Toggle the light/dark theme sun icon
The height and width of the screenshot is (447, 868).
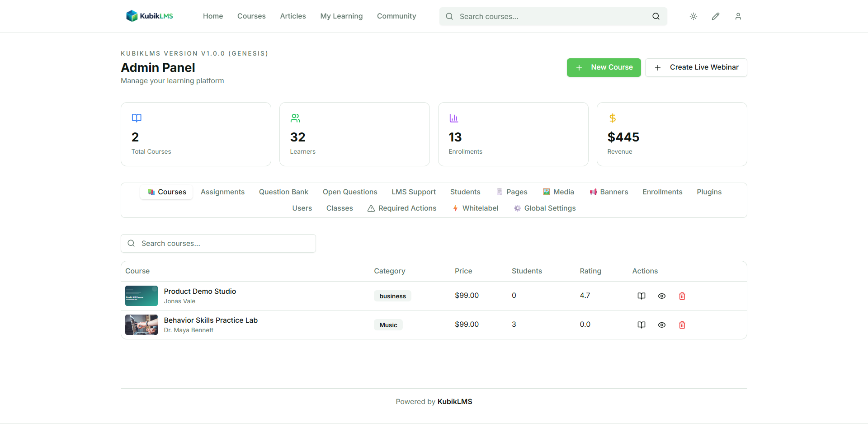(693, 16)
